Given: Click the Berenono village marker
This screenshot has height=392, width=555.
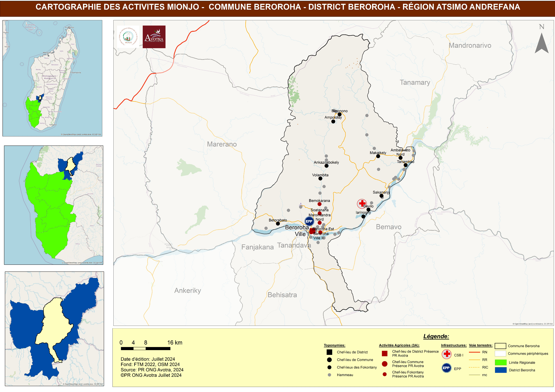Looking at the screenshot, I should (x=339, y=114).
